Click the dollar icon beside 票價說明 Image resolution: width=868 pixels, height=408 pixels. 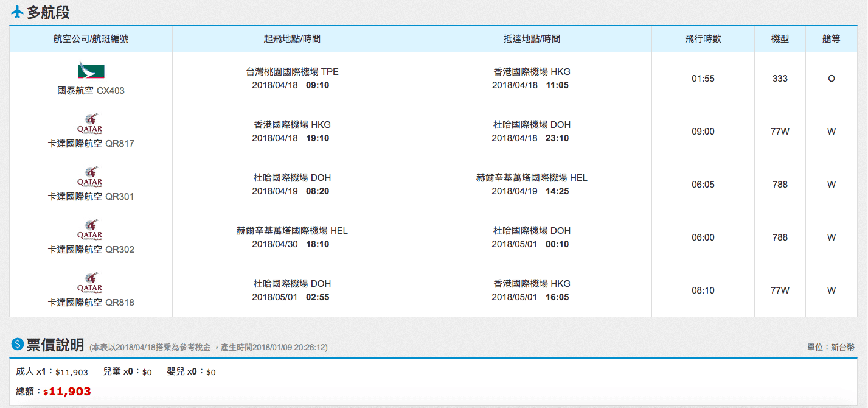point(17,345)
